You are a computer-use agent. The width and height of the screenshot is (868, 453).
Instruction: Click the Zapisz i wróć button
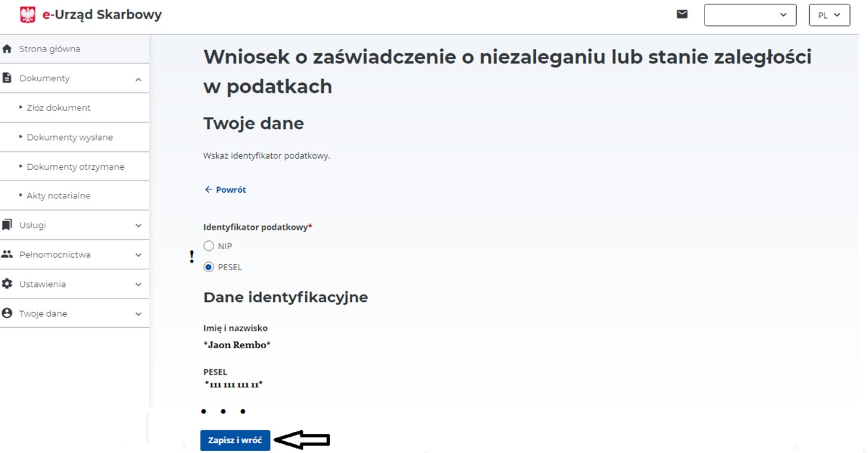235,441
